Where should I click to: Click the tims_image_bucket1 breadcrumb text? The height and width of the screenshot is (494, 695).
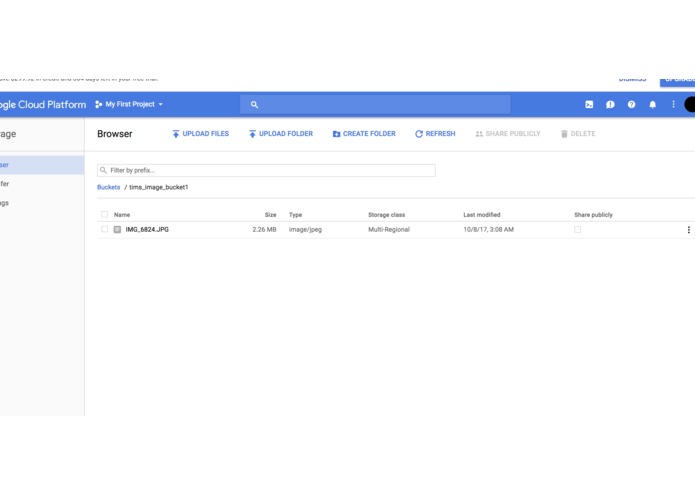click(x=159, y=187)
